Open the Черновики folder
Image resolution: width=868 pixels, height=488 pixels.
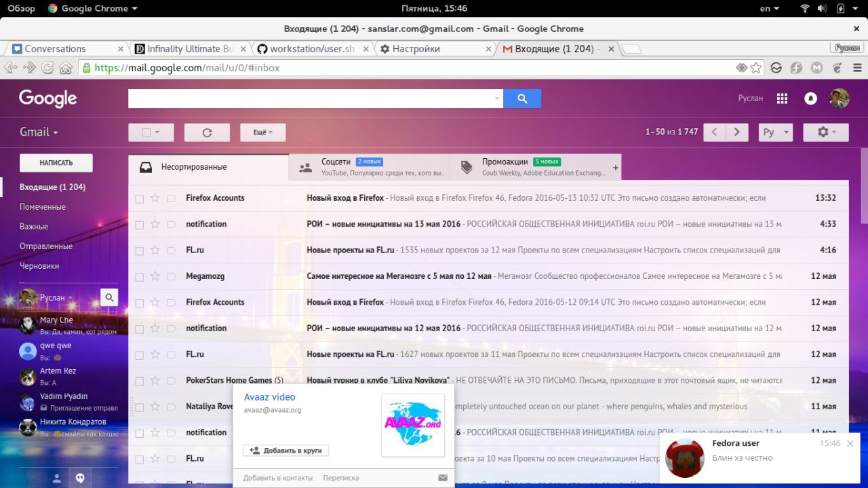tap(39, 266)
